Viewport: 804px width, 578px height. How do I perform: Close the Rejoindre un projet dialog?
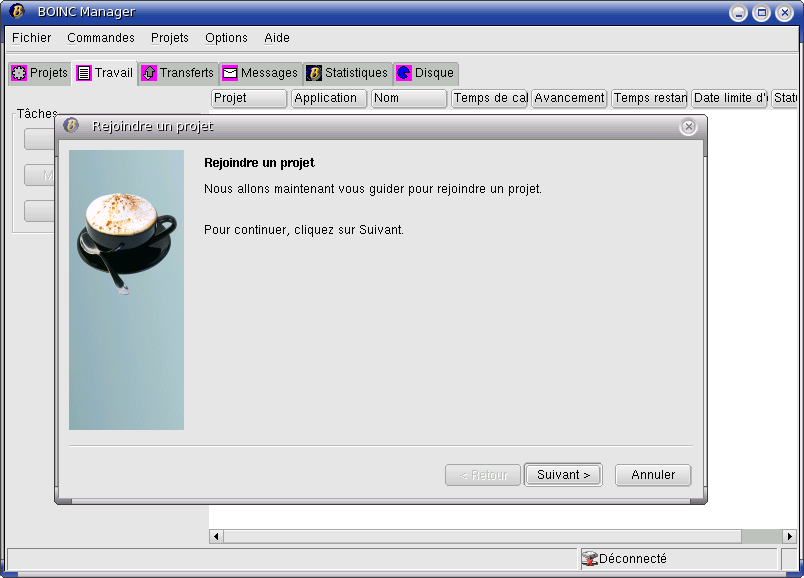pos(688,127)
